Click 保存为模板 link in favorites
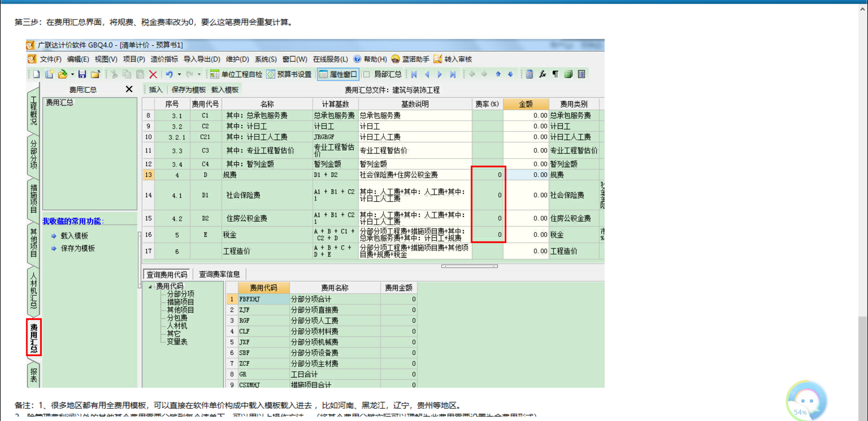Viewport: 868px width, 421px height. (78, 248)
